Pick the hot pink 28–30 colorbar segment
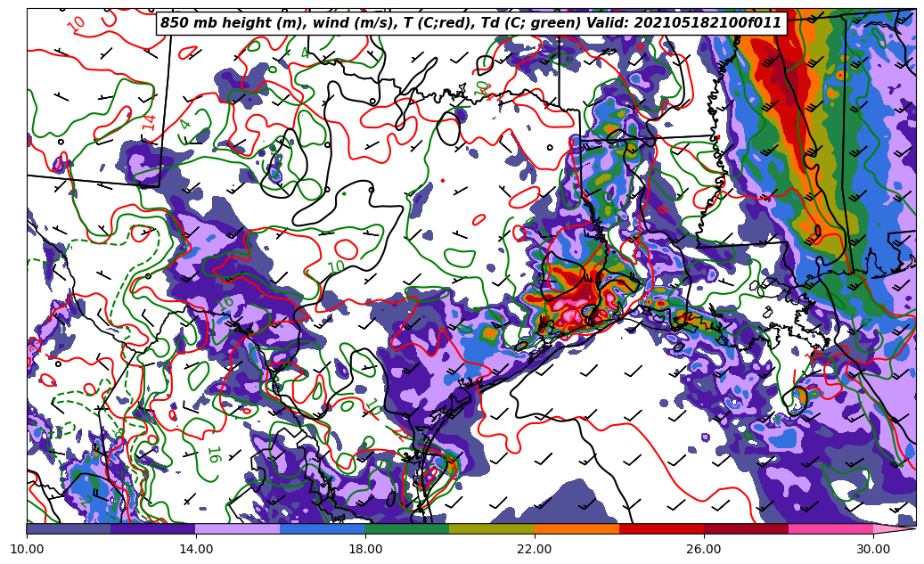The width and height of the screenshot is (924, 564). (x=831, y=528)
